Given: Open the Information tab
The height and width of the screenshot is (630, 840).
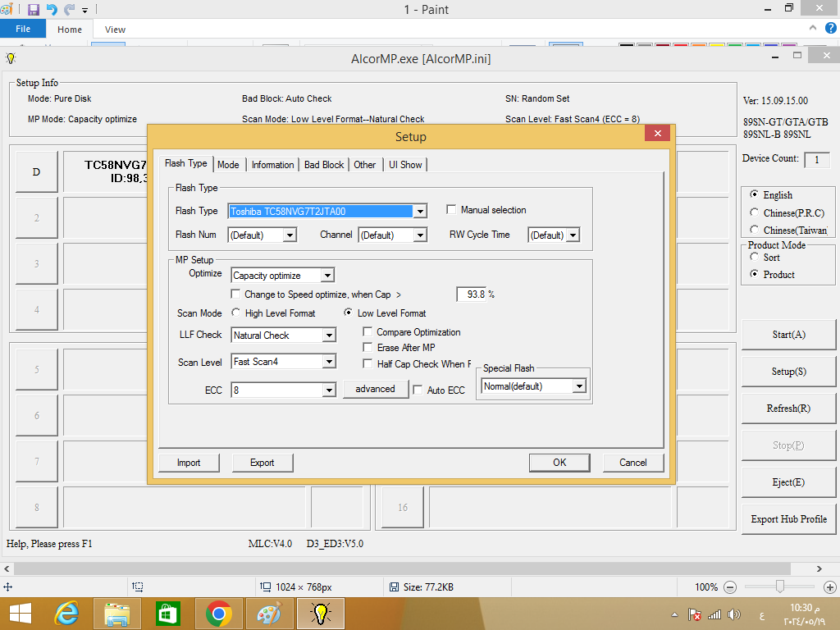Looking at the screenshot, I should pos(272,165).
